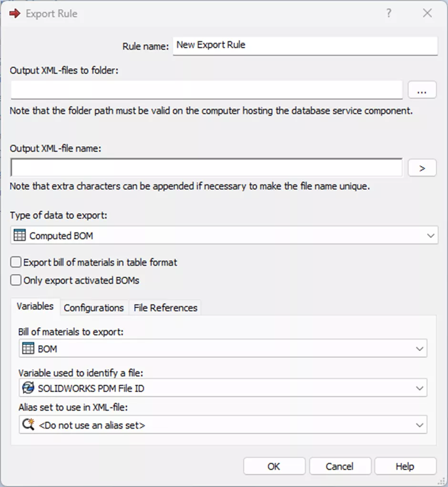Click the Export Rule arrow icon in the title bar
The width and height of the screenshot is (448, 487).
click(14, 13)
